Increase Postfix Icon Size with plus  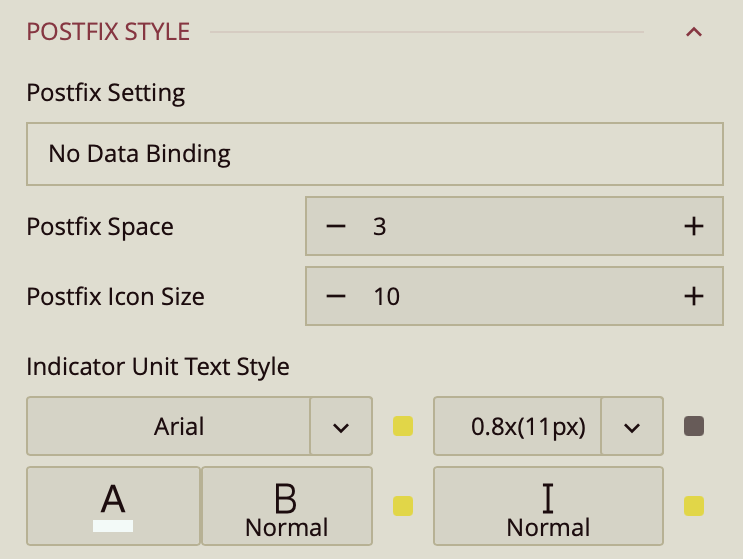coord(694,296)
